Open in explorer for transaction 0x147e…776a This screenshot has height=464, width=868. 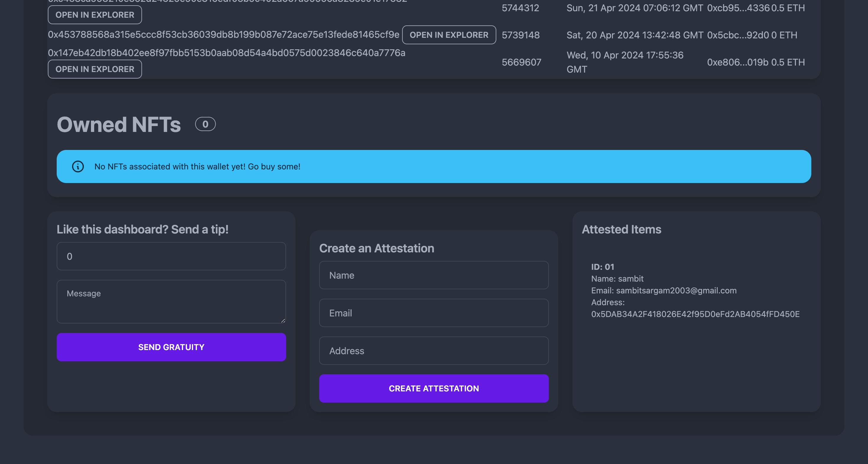(95, 69)
